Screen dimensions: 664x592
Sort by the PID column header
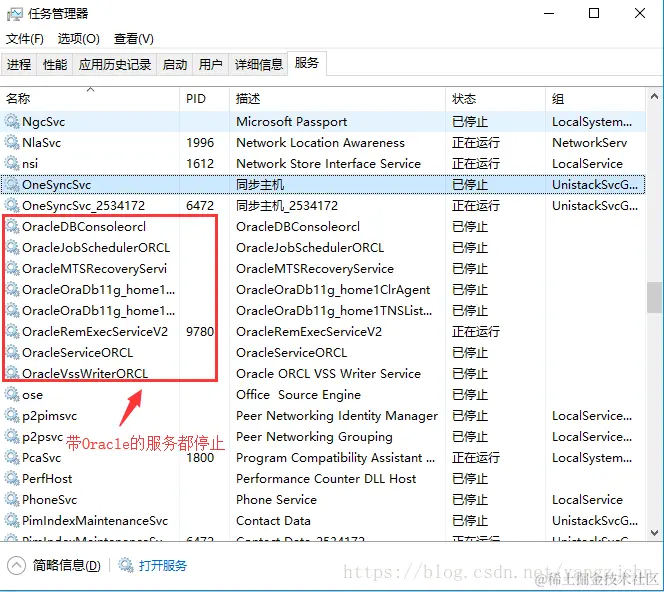coord(205,99)
